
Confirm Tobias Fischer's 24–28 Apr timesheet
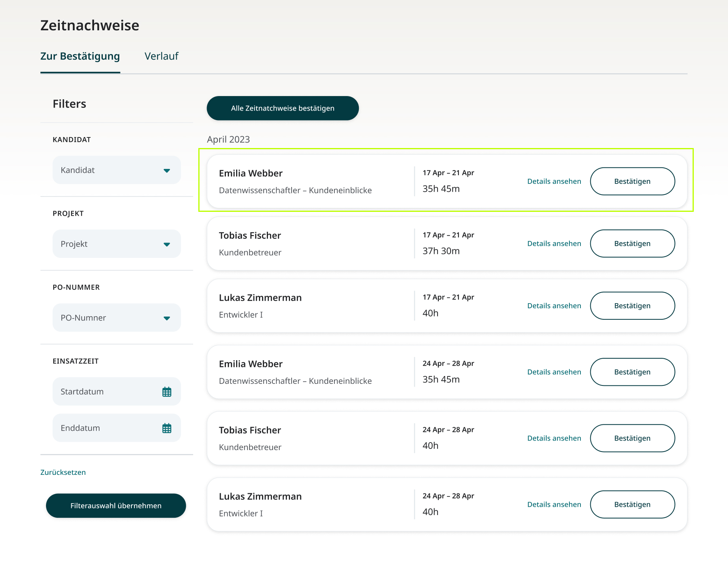tap(632, 438)
